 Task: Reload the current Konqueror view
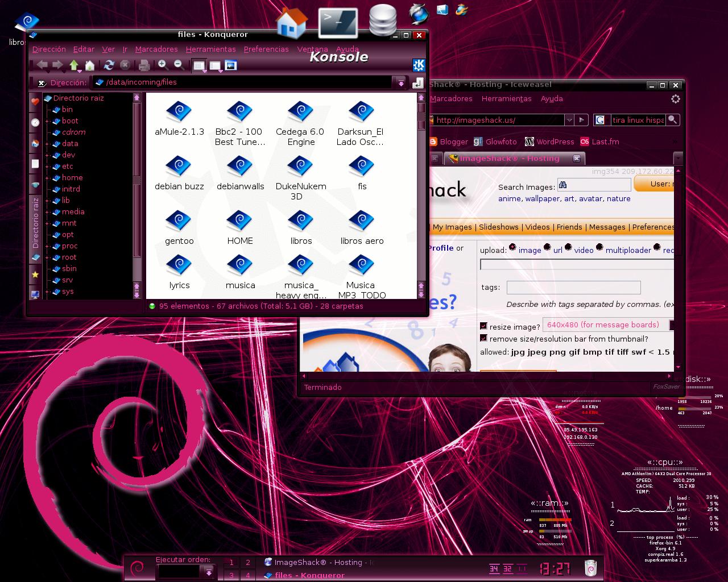tap(109, 65)
